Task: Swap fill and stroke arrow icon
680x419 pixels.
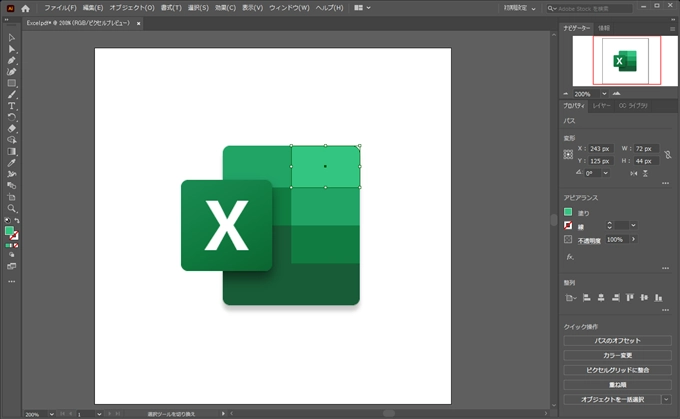Action: coord(17,220)
